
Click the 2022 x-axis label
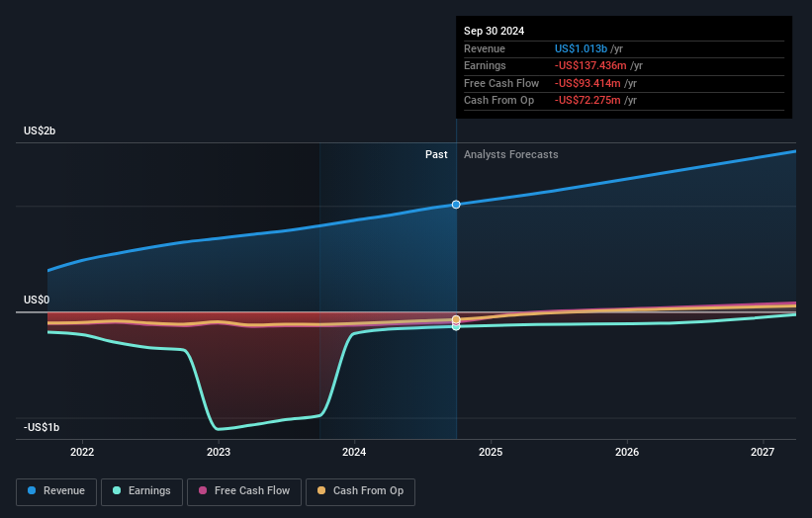(82, 452)
